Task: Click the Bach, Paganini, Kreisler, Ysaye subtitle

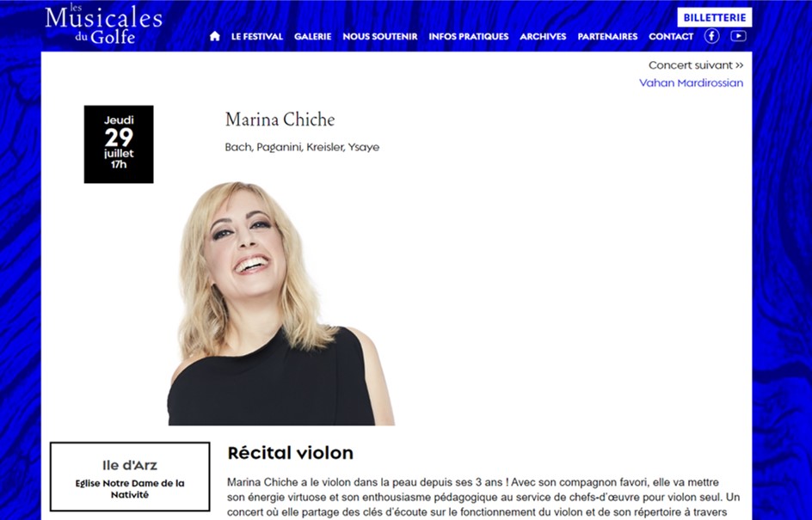Action: pyautogui.click(x=303, y=147)
